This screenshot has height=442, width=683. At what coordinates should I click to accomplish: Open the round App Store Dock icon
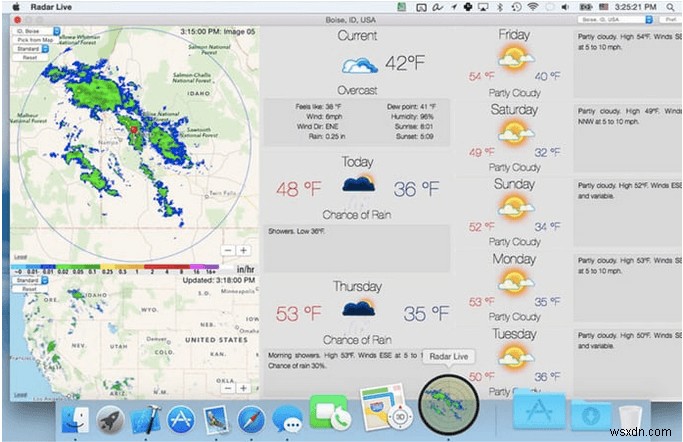point(181,419)
